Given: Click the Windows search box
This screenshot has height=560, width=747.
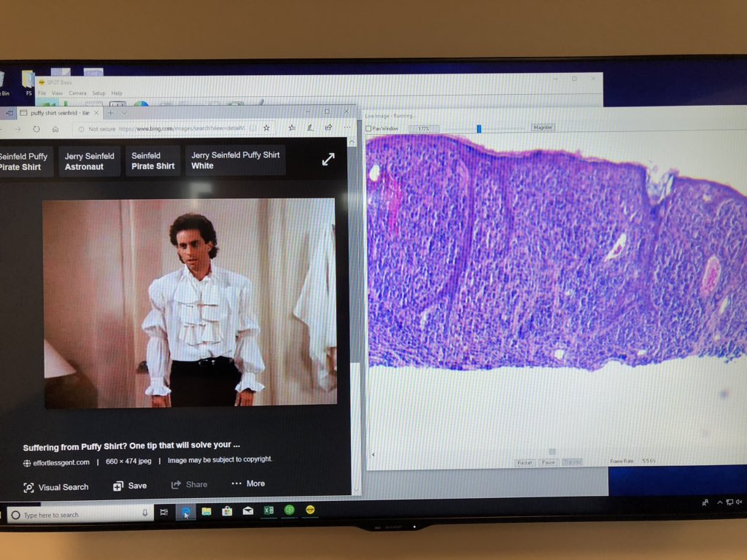Looking at the screenshot, I should click(80, 514).
